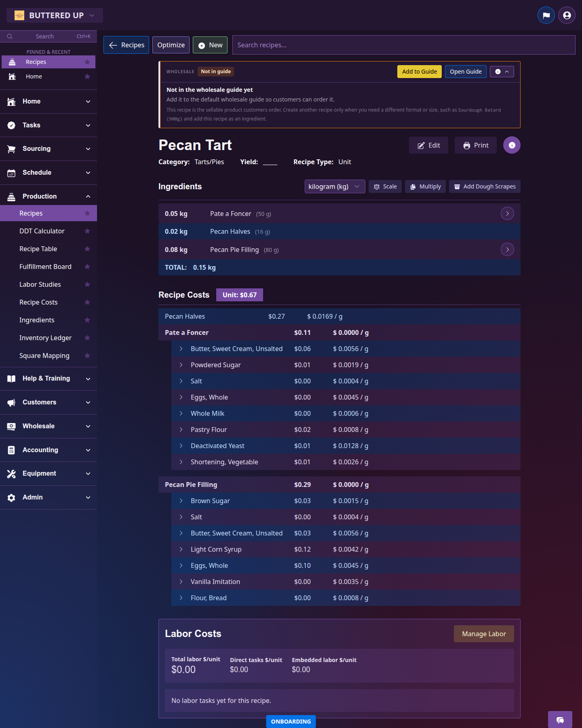
Task: Click the Search recipes input field
Action: (x=404, y=45)
